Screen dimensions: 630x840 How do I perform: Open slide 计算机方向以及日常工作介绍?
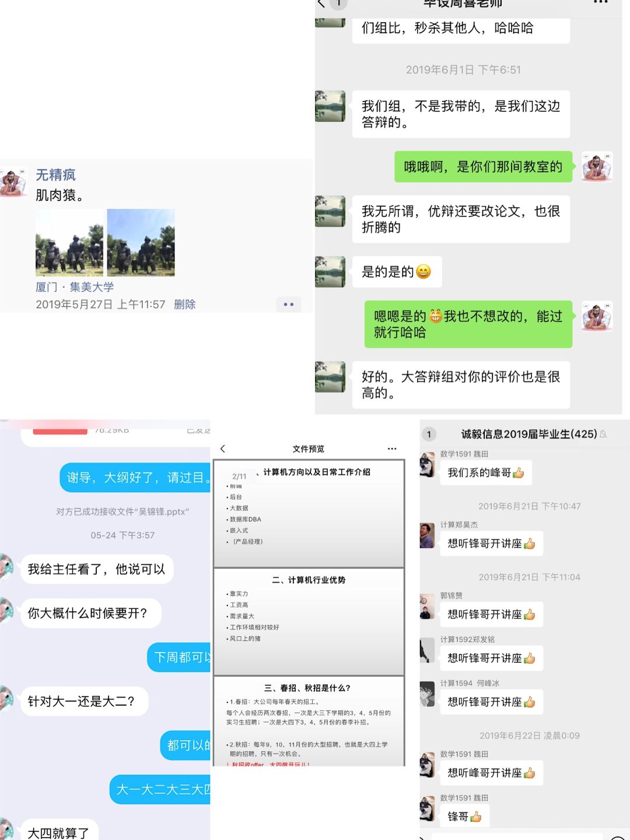click(309, 513)
